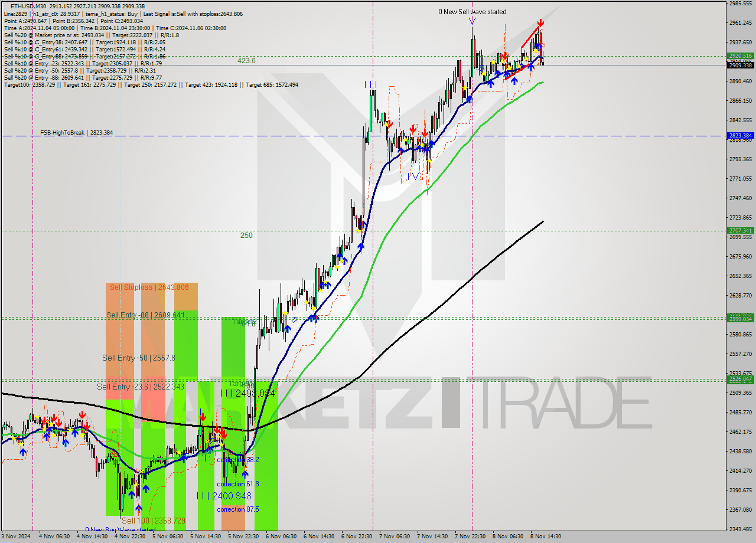This screenshot has width=756, height=543.
Task: Click the 'correction 87.5' label
Action: pos(237,509)
